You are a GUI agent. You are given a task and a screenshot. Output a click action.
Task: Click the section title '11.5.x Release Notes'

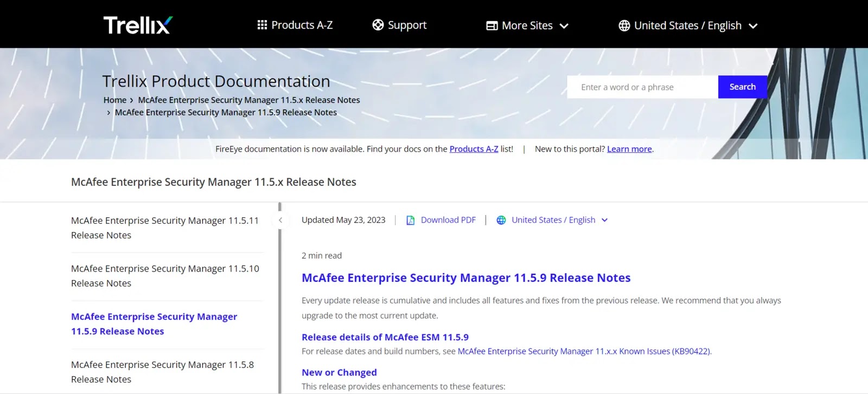pos(214,182)
